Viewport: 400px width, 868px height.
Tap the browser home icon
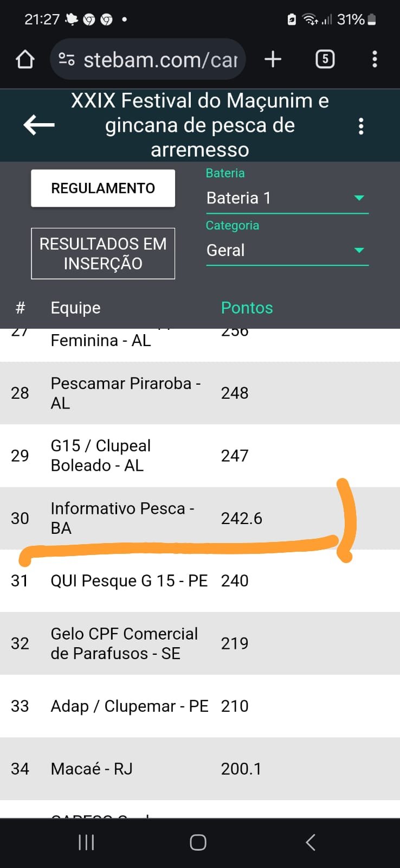click(25, 59)
